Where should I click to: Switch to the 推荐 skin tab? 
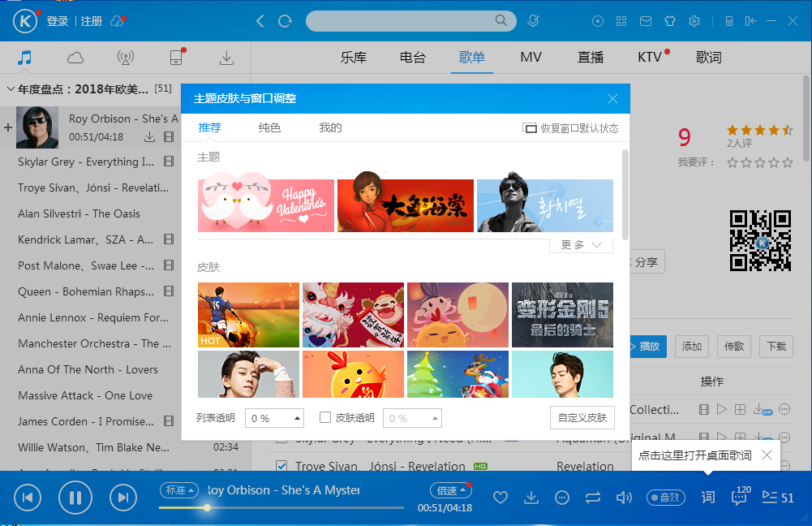tap(210, 127)
